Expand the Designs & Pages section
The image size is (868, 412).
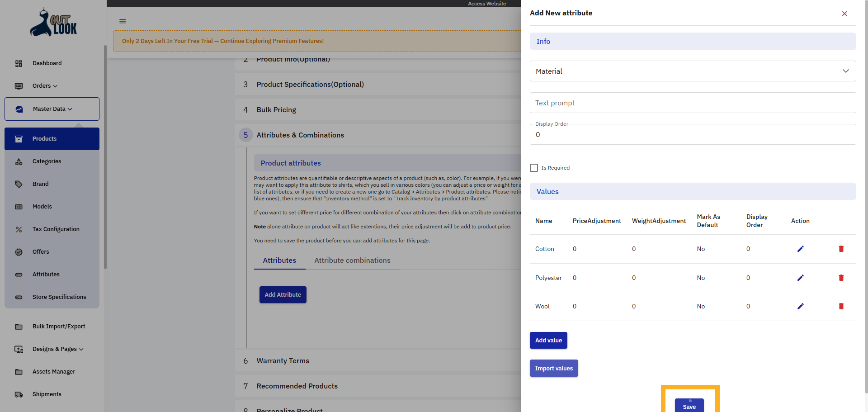[x=57, y=349]
